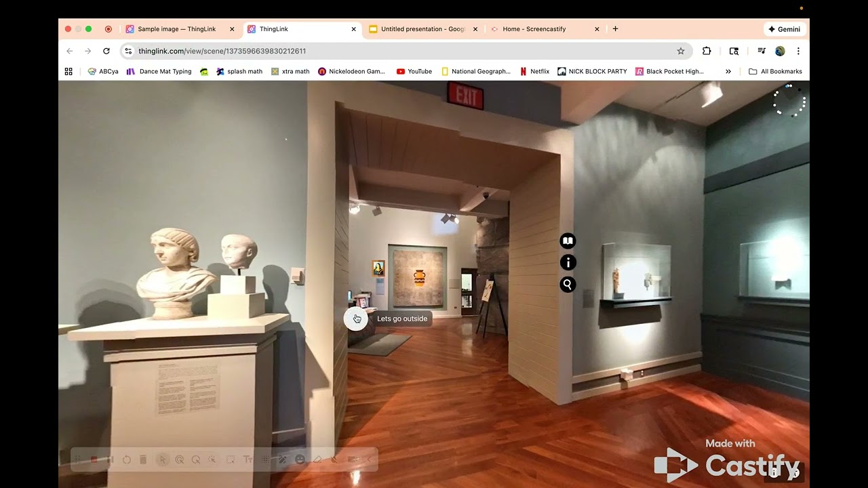Open the magnifier hotspot icon
The image size is (868, 488).
coord(568,285)
